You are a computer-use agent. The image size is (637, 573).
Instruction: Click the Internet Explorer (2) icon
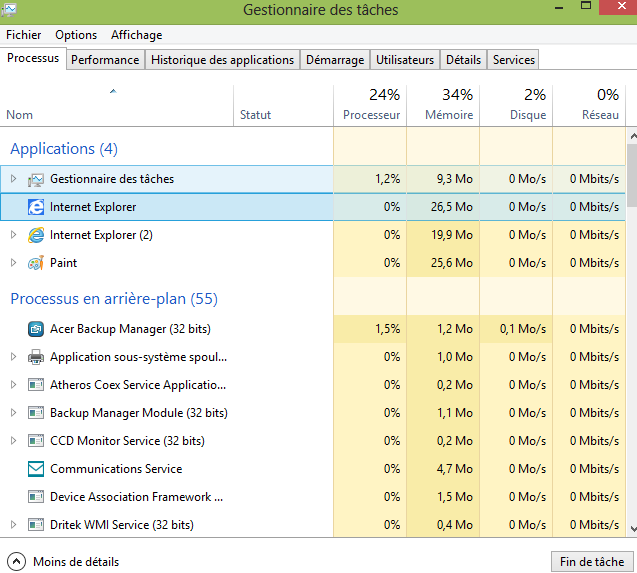point(36,235)
